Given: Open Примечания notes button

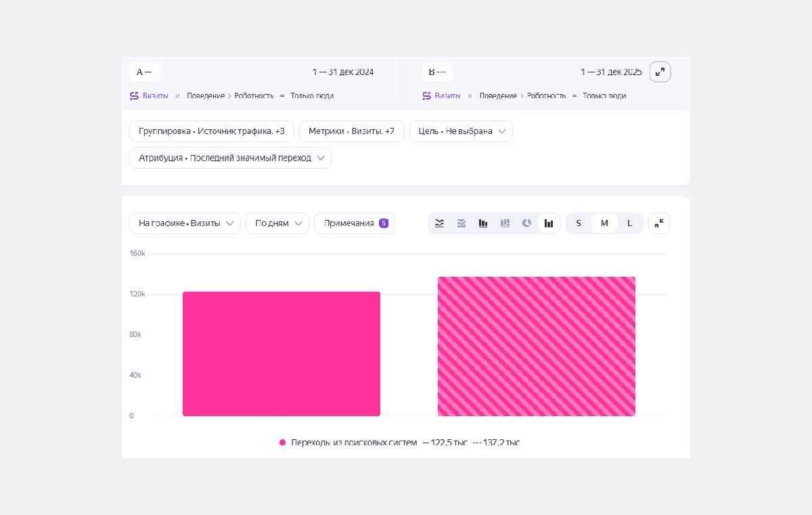Looking at the screenshot, I should [355, 223].
